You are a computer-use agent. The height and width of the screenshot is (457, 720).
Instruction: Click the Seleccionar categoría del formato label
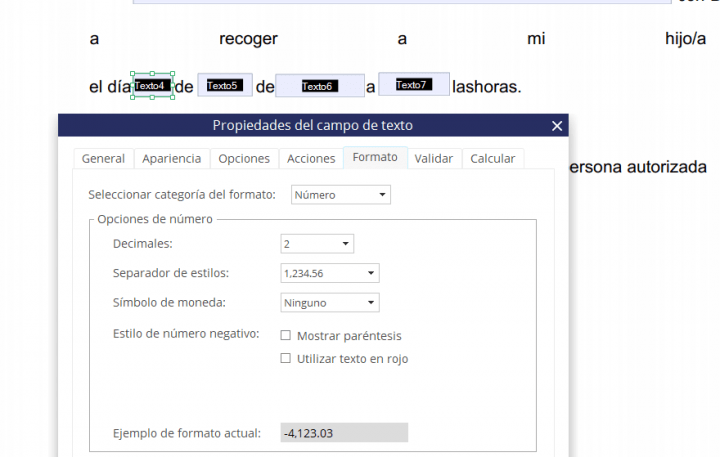pyautogui.click(x=182, y=195)
